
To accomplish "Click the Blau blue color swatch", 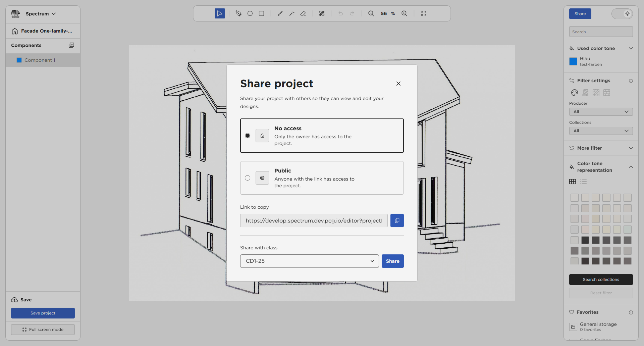I will (x=573, y=61).
